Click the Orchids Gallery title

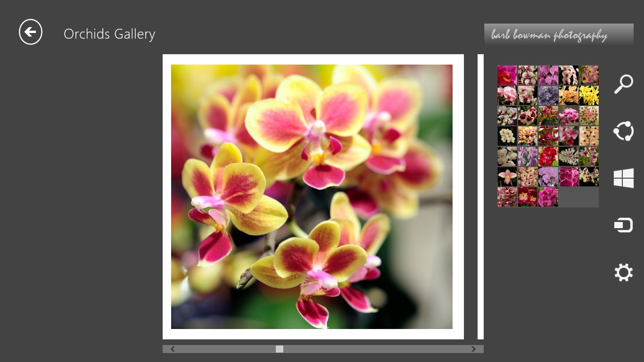coord(109,34)
